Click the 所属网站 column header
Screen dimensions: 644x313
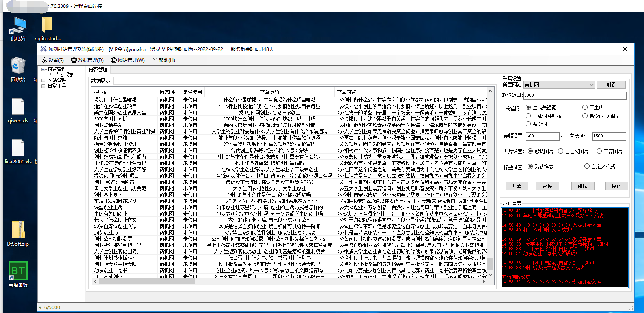(x=169, y=92)
